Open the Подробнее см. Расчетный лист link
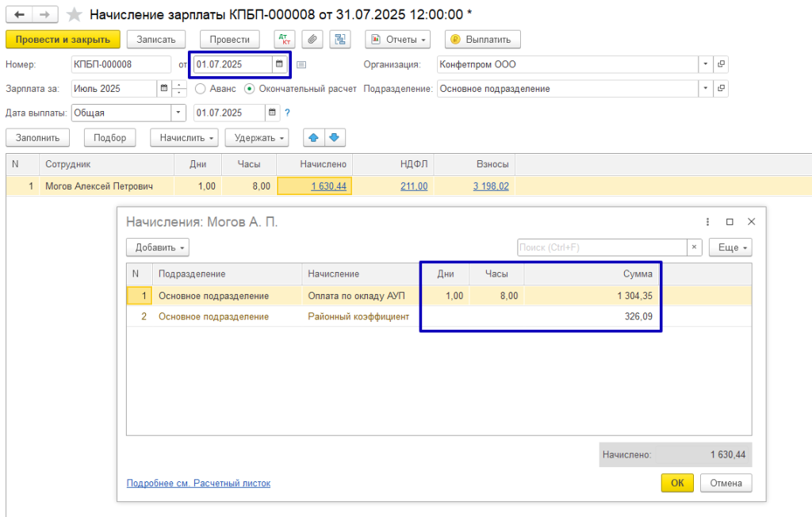Image resolution: width=812 pixels, height=517 pixels. [198, 483]
